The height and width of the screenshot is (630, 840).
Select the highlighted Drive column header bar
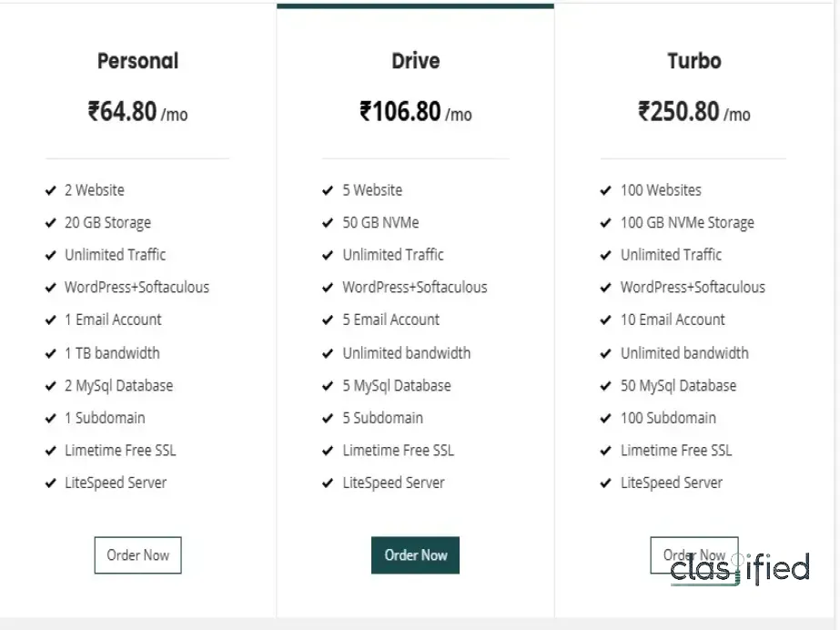(415, 5)
